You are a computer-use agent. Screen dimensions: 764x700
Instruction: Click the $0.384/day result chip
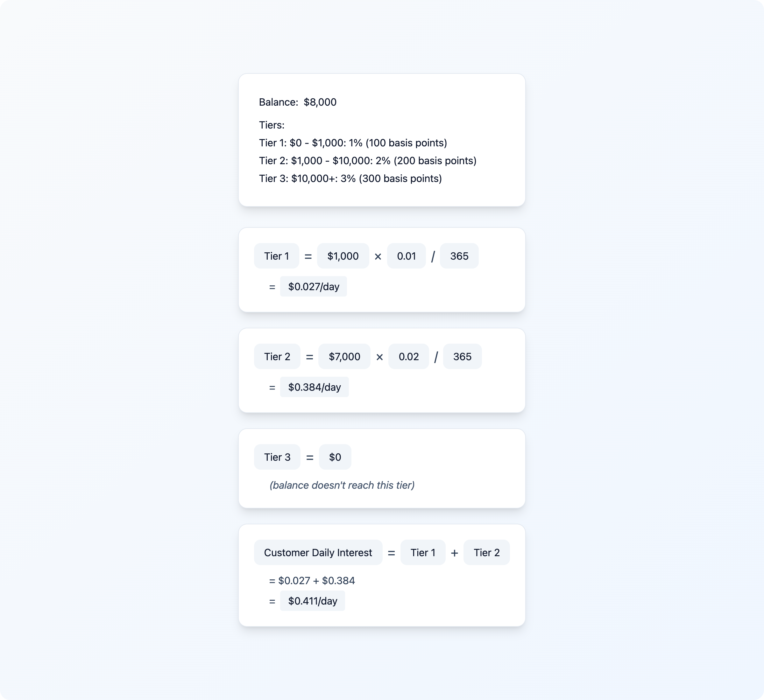coord(314,387)
